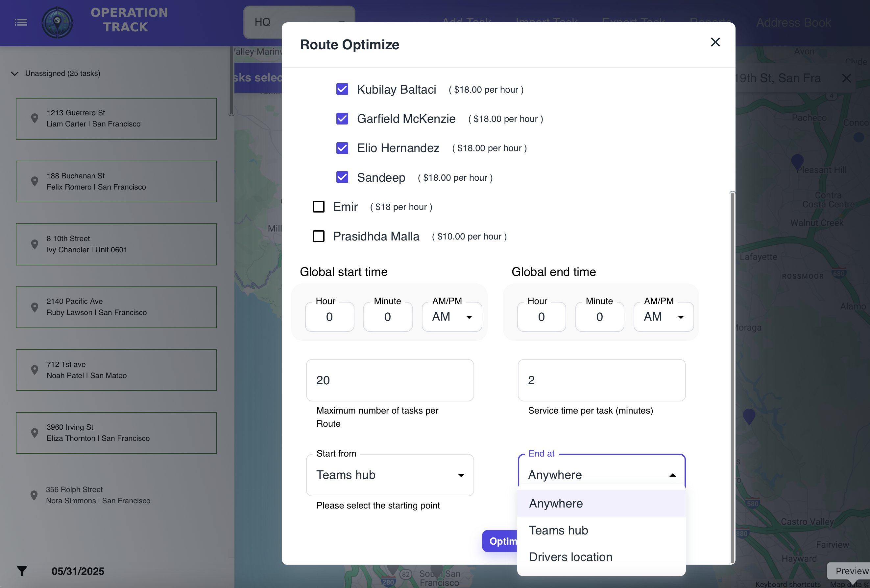Screen dimensions: 870x588
Task: Click location pin for 712 1st ave
Action: 35,370
